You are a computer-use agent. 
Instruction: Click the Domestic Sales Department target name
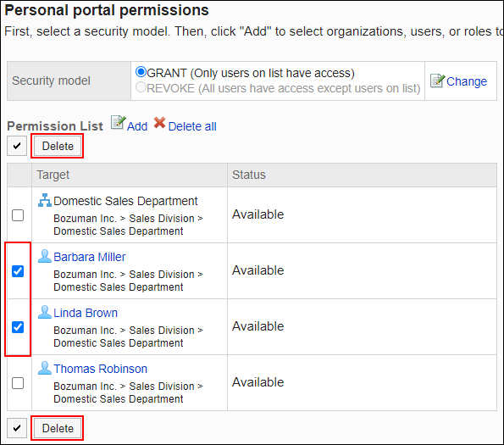(125, 201)
